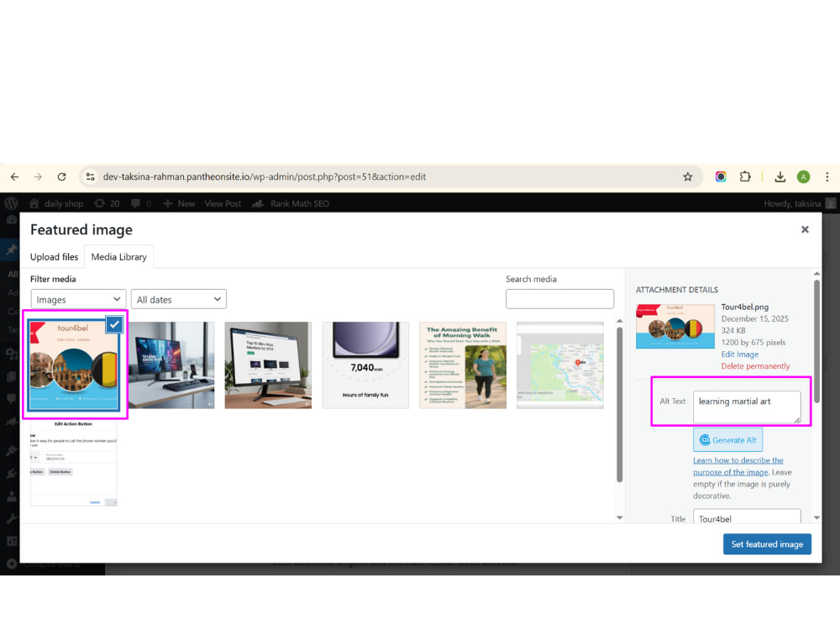This screenshot has width=840, height=630.
Task: Click the attachment preview thumbnail
Action: 675,326
